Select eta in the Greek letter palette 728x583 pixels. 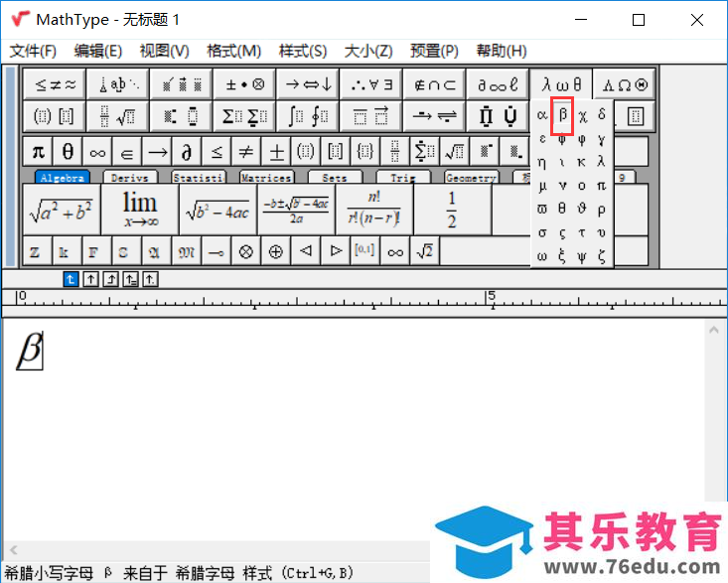(542, 162)
